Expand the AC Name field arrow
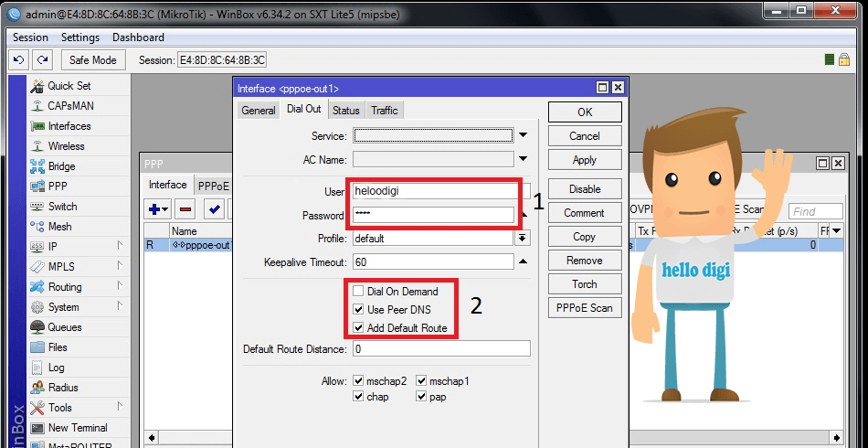 524,159
